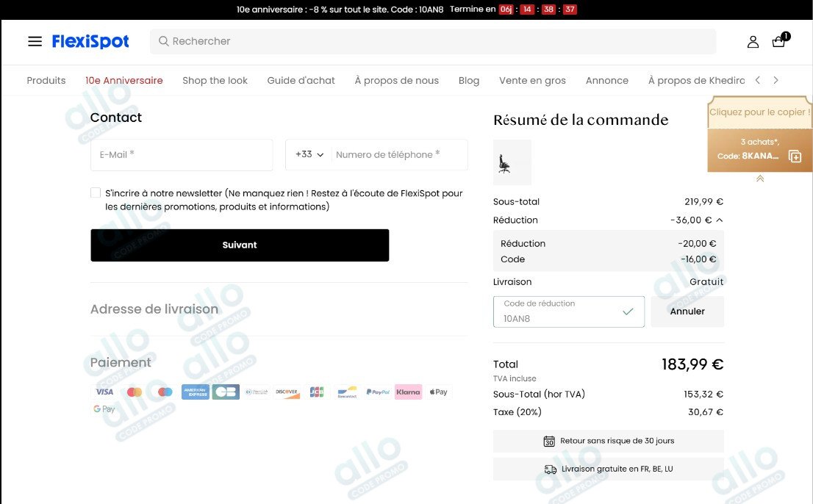Click the PayPal payment icon
The width and height of the screenshot is (813, 504).
coord(378,392)
